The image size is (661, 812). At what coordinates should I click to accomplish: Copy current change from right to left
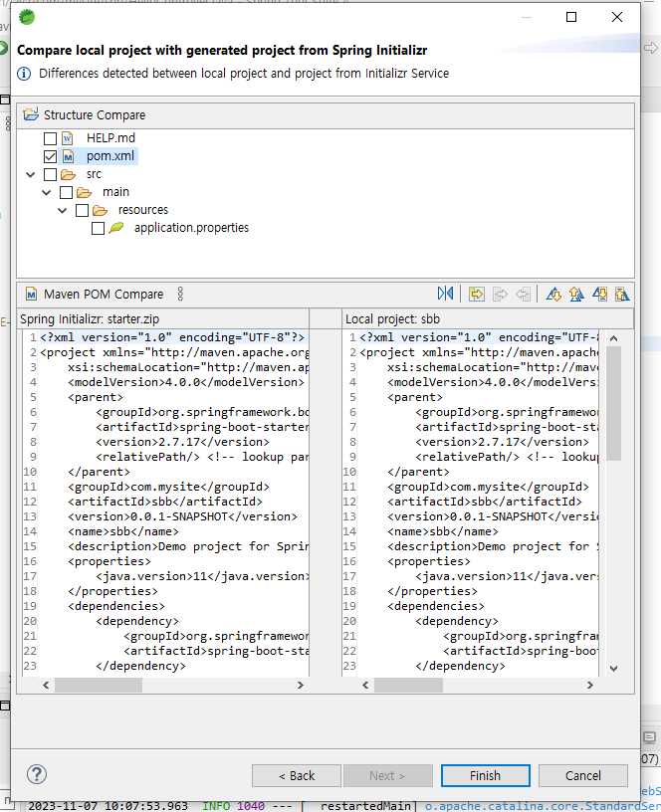click(x=524, y=295)
